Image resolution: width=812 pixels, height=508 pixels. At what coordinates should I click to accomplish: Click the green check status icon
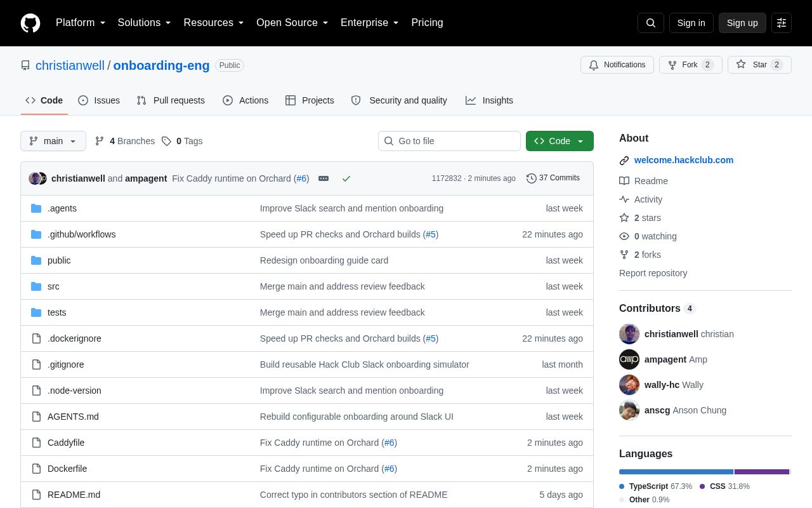point(346,178)
